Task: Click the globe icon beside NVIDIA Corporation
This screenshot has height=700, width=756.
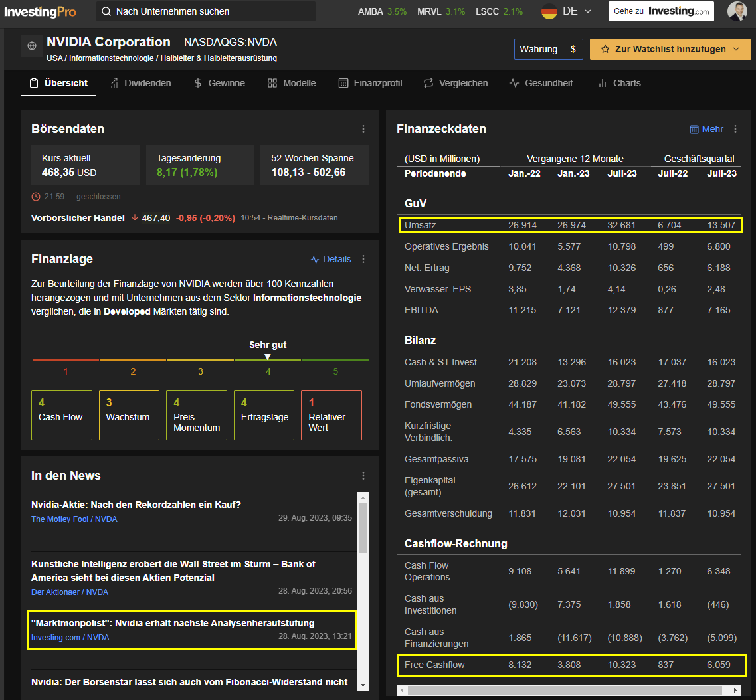Action: (32, 46)
